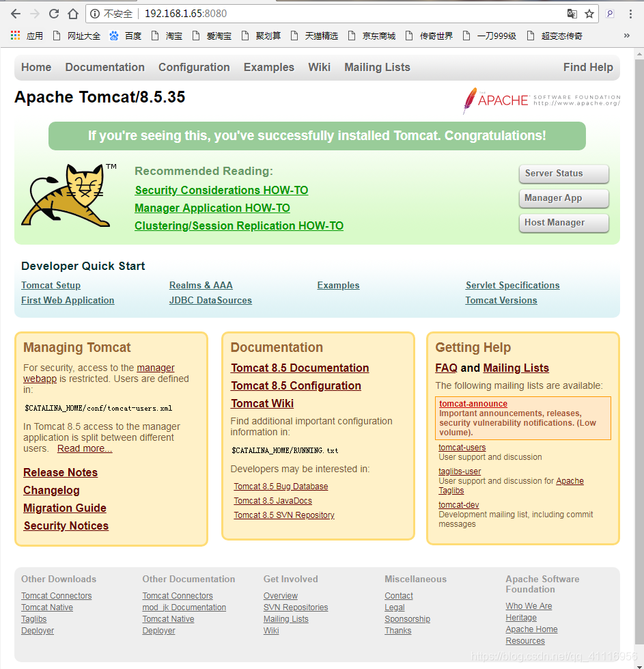Open Tomcat 8.5 Configuration link
The image size is (644, 669).
pos(296,386)
